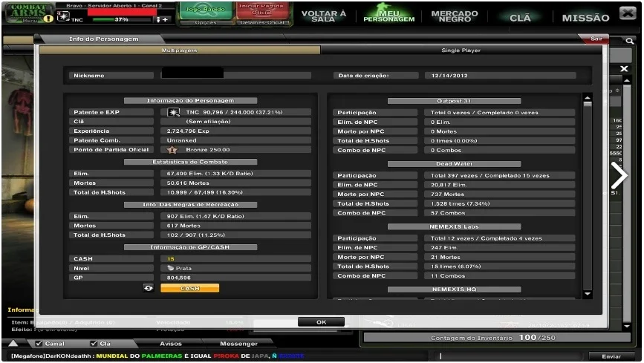Switch to the Single Player tab

click(x=461, y=50)
